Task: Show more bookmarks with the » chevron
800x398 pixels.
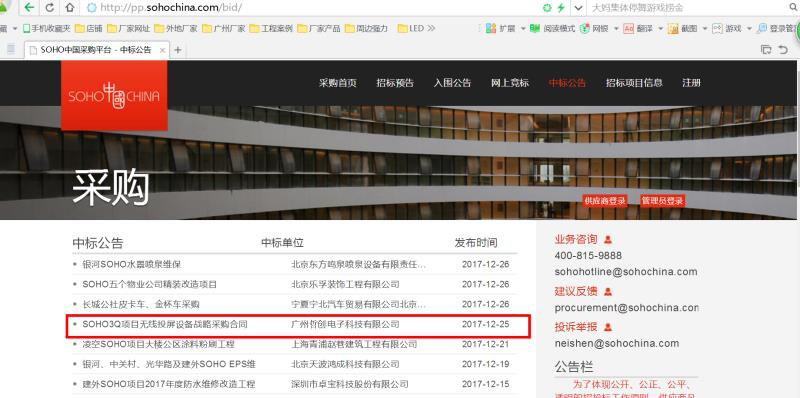Action: point(431,29)
